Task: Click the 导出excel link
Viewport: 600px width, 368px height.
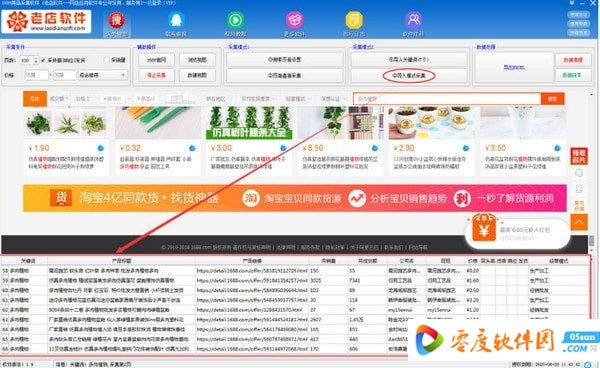Action: coord(514,67)
